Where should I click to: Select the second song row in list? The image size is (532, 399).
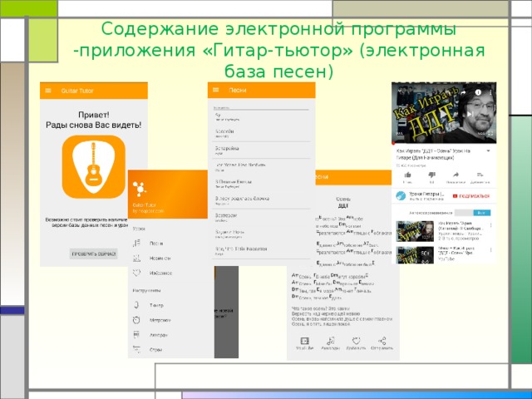point(261,133)
